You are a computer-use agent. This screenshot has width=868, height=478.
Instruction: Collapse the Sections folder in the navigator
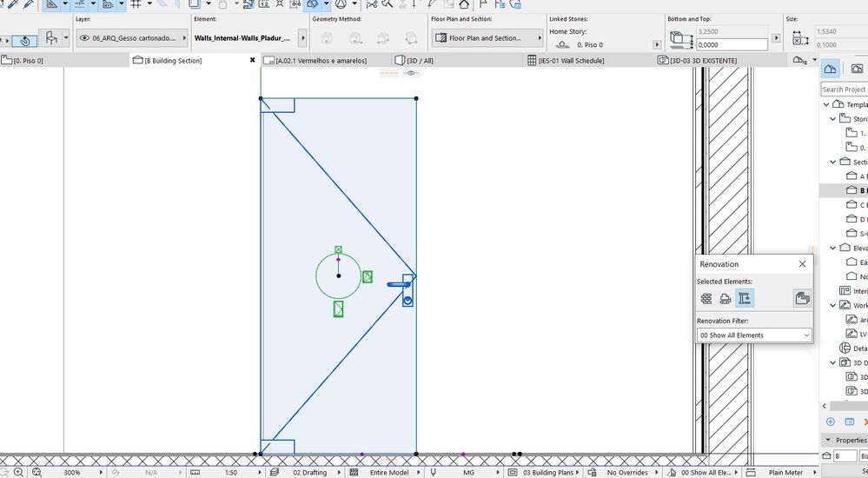click(832, 162)
